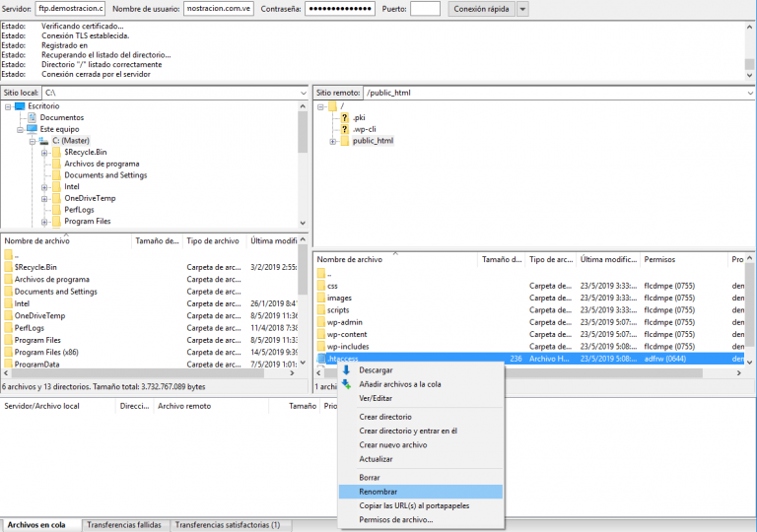Open the Conexión rápida history dropdown arrow
This screenshot has height=532, width=757.
point(522,9)
